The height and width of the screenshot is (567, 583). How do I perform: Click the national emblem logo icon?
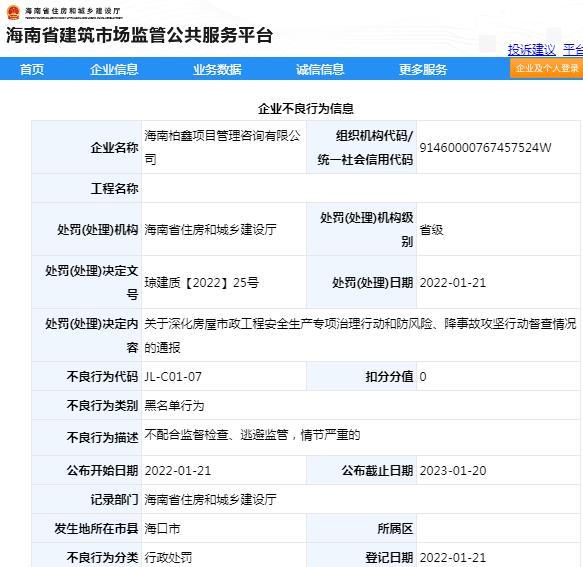[x=14, y=12]
